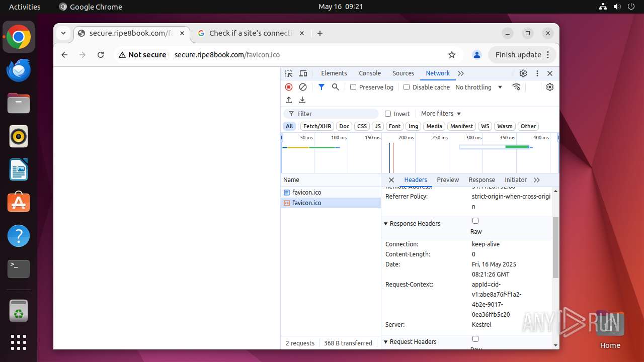
Task: Click the Name column header
Action: tap(331, 180)
